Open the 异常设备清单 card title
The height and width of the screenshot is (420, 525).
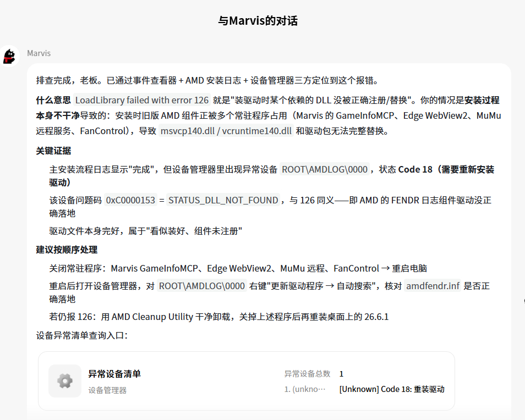[114, 374]
